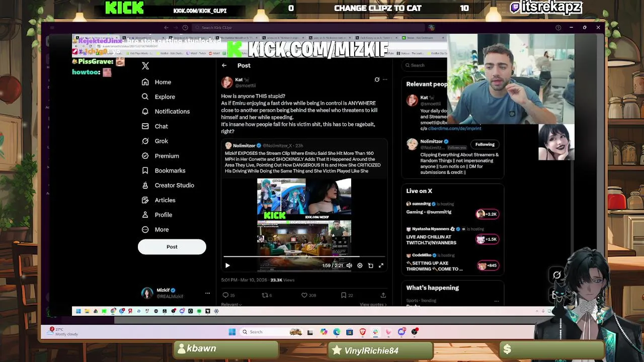Open Mizkif account menu dots
Screen dimensions: 644x362
point(207,293)
